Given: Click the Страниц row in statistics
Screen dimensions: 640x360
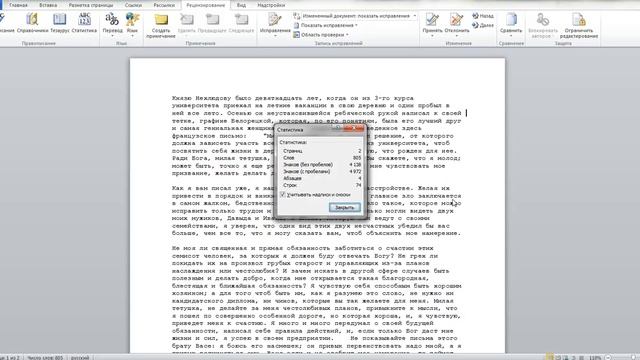Looking at the screenshot, I should (x=322, y=151).
